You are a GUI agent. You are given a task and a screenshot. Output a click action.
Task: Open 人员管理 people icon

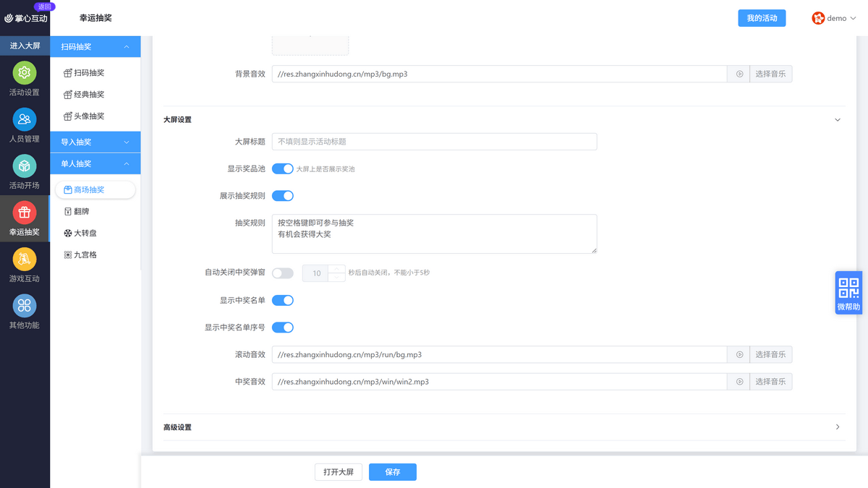coord(25,119)
